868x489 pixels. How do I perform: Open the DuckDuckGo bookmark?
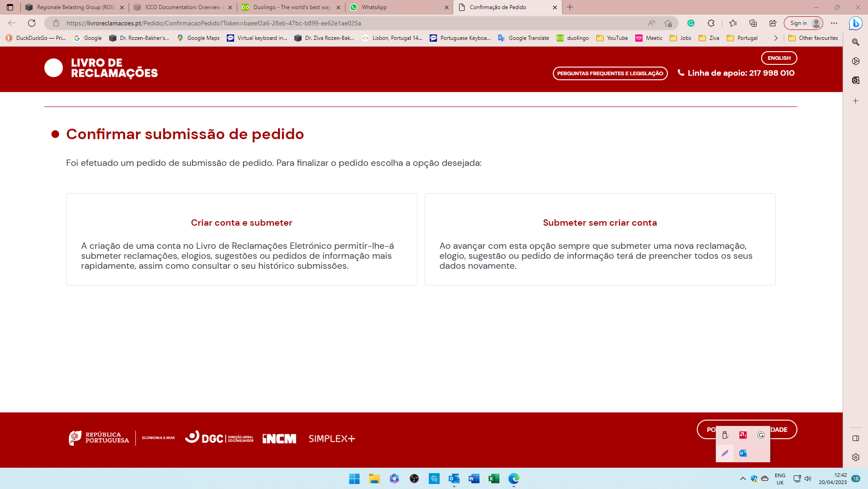click(x=36, y=38)
